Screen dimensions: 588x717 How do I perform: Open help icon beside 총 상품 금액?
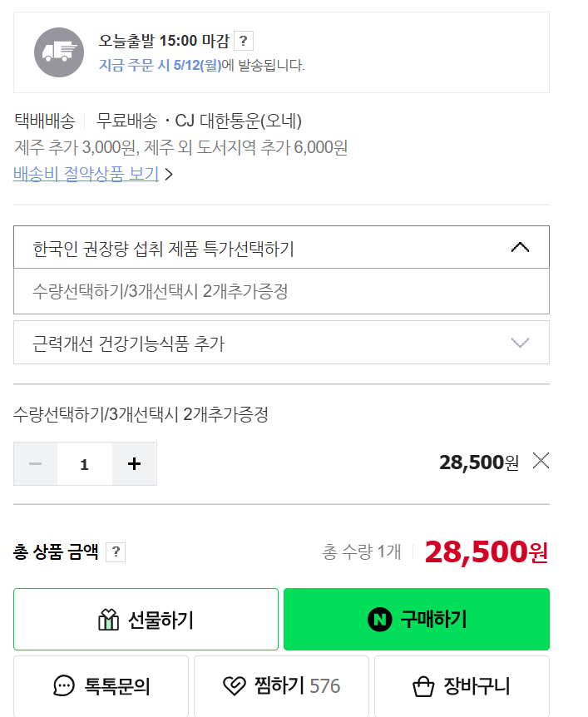(116, 552)
